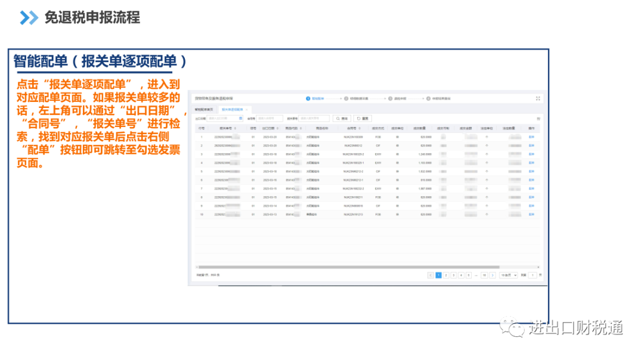Click the scrollbar's left arrow
The image size is (644, 356).
pos(197,267)
